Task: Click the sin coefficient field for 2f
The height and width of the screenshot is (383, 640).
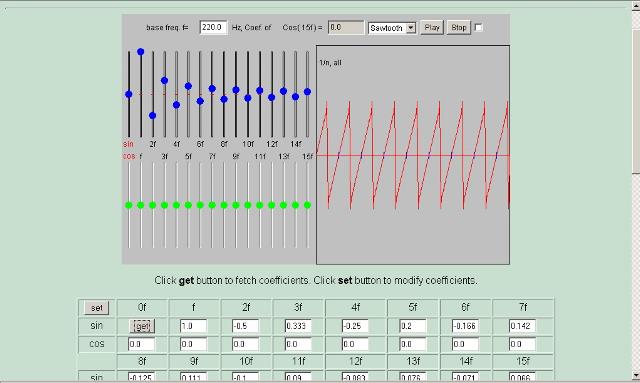Action: click(x=245, y=326)
